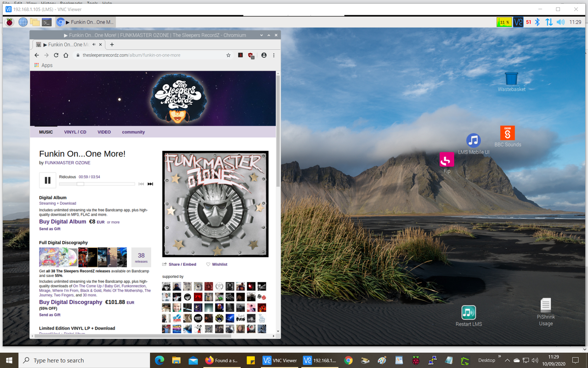Open a new Chromium tab
Viewport: 588px width, 368px height.
[x=112, y=45]
